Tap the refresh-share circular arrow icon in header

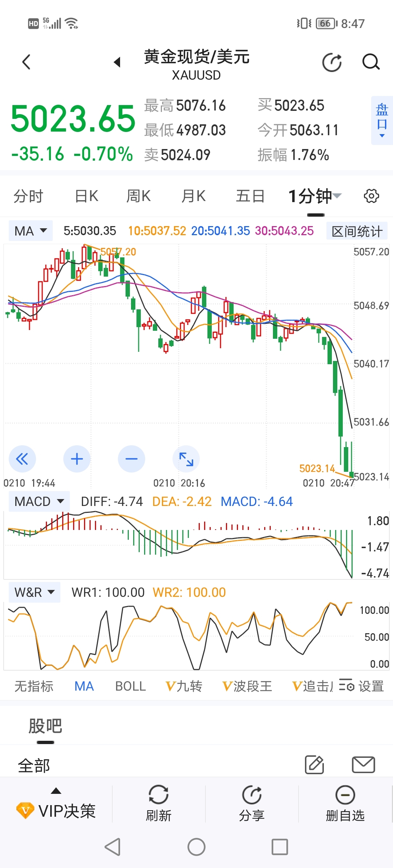point(332,62)
